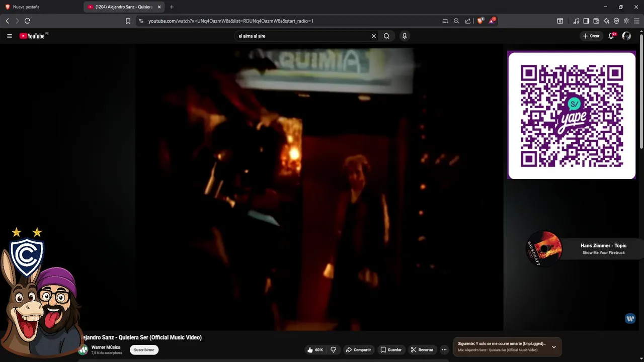644x362 pixels.
Task: Save the video with Guardar
Action: pos(391,350)
